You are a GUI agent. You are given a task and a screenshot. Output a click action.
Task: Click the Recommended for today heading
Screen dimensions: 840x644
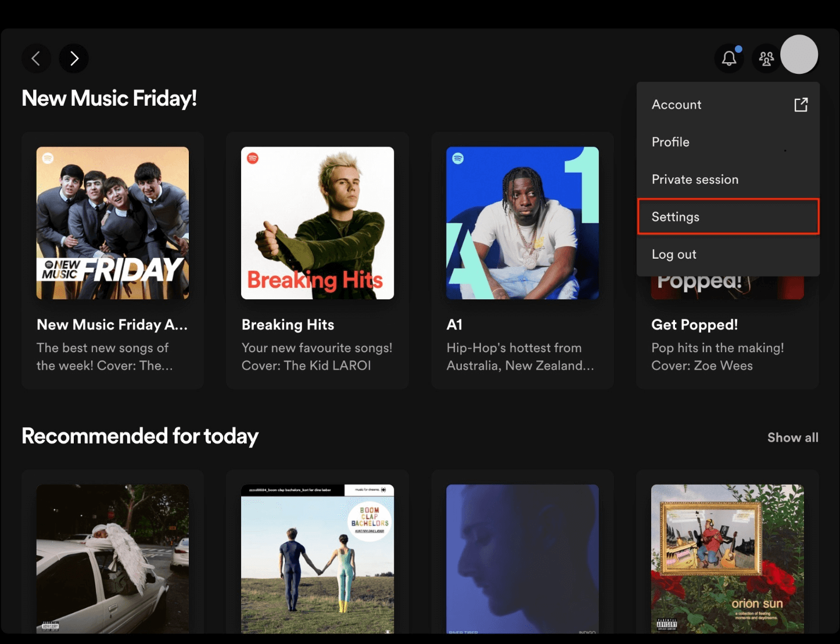pos(140,436)
